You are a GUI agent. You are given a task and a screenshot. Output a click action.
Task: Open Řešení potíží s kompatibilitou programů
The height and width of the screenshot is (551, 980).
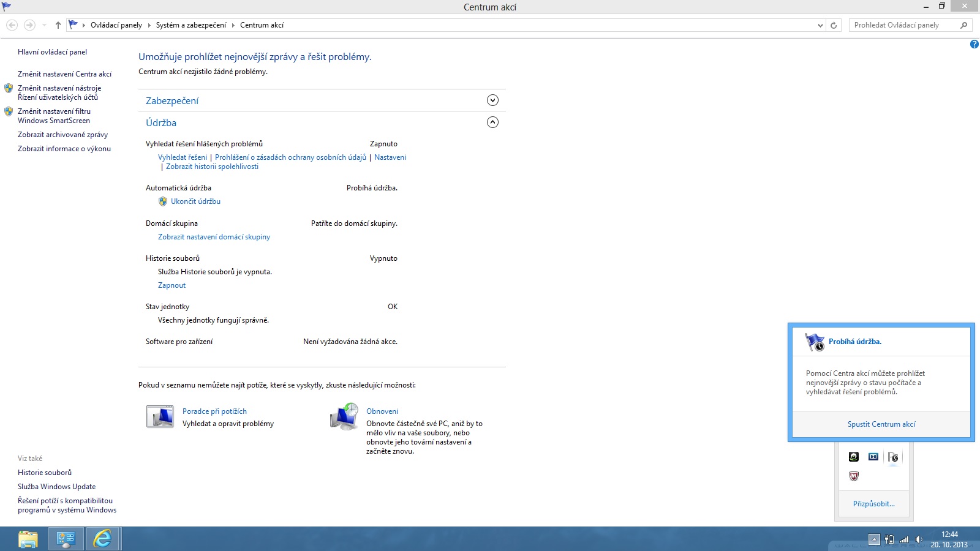coord(67,505)
